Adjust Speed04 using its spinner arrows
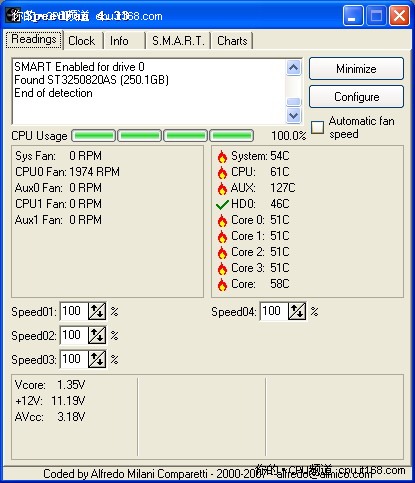Image resolution: width=415 pixels, height=483 pixels. [297, 311]
